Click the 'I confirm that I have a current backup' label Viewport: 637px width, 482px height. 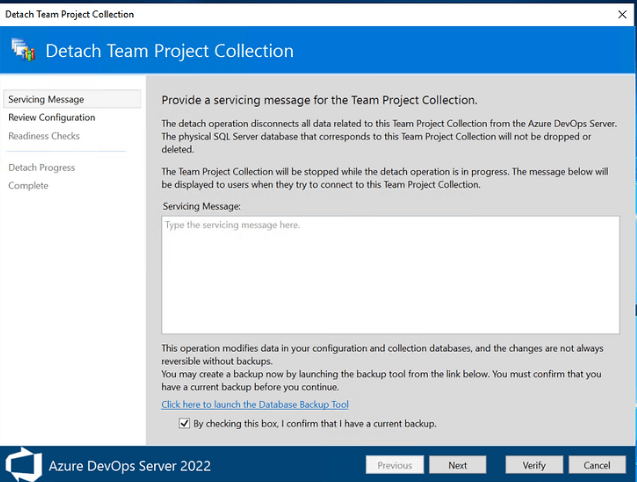click(x=315, y=423)
